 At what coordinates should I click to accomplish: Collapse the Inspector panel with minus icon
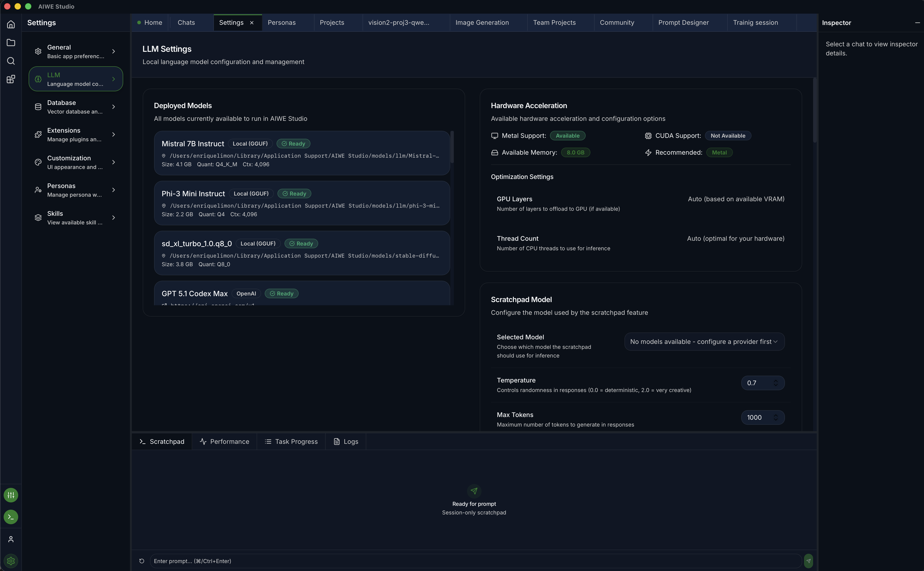tap(917, 23)
